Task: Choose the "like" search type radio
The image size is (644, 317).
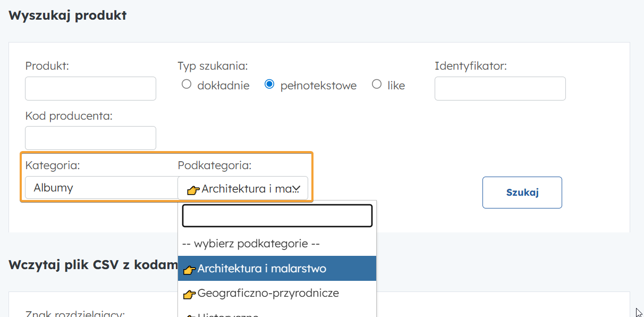Action: point(377,85)
